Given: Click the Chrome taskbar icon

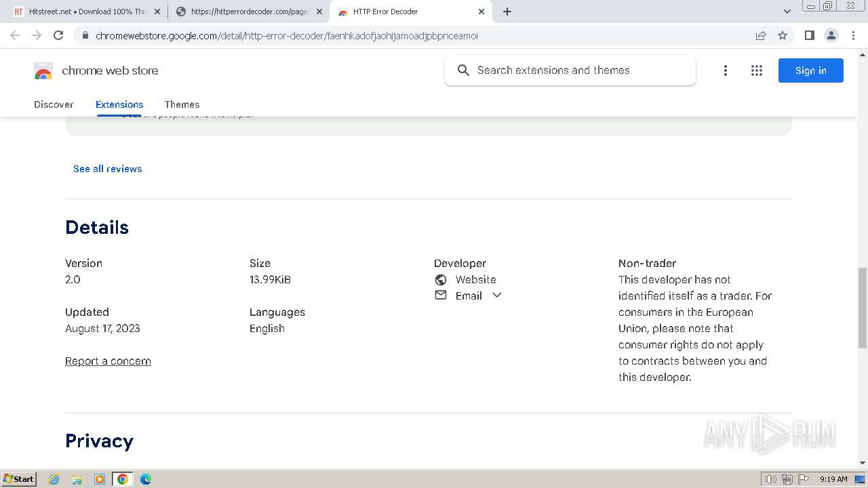Looking at the screenshot, I should tap(123, 479).
